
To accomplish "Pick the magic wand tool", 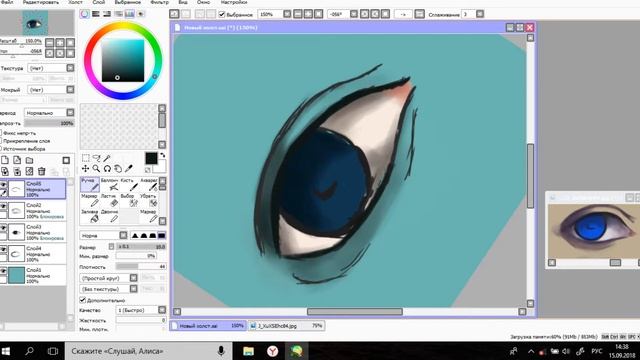I will pyautogui.click(x=107, y=158).
